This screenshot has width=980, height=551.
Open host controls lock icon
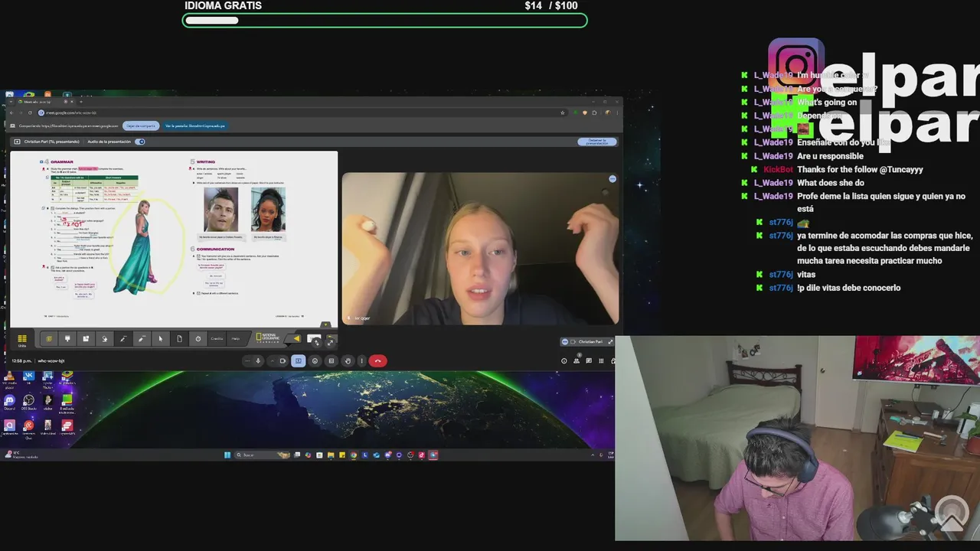612,360
